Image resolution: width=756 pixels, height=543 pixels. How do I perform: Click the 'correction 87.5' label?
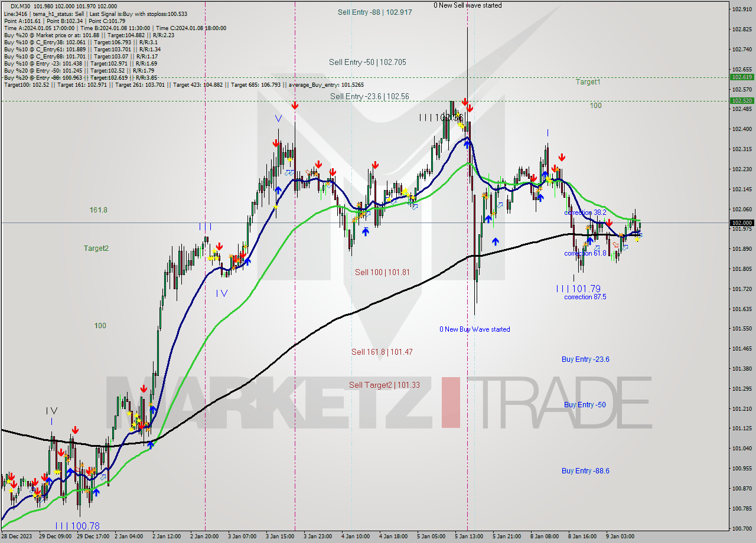click(x=585, y=297)
